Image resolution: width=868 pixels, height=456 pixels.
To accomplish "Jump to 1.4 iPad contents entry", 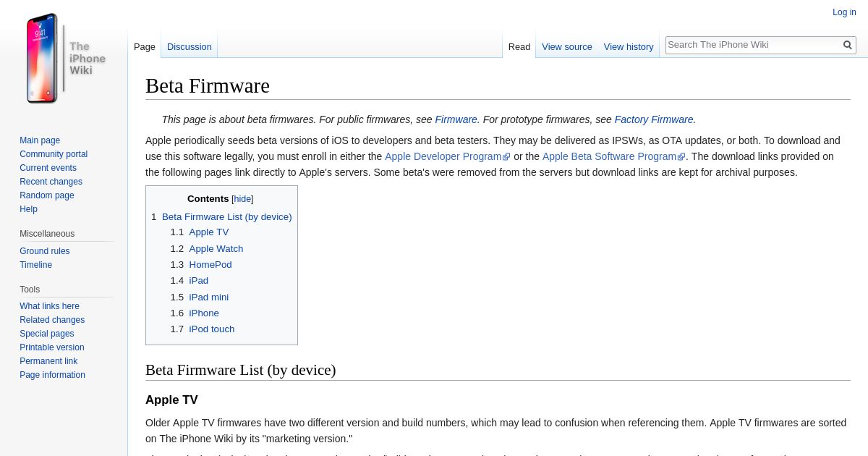I will click(199, 281).
